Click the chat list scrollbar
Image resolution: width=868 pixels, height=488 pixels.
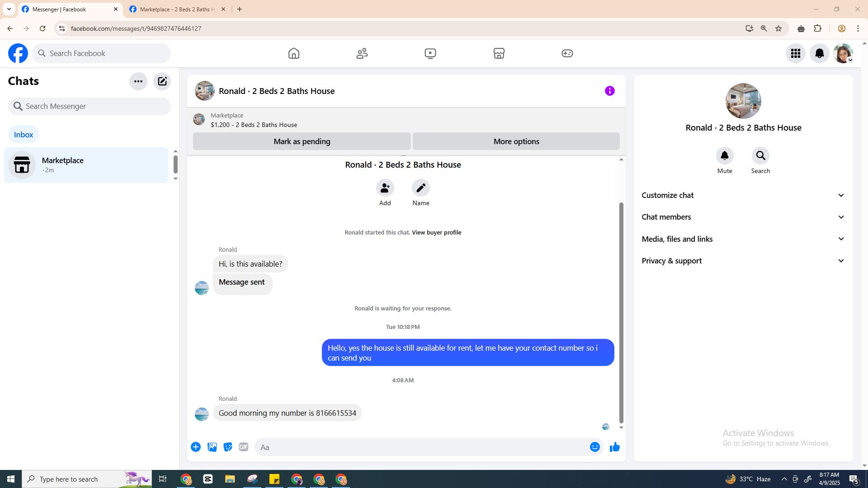pos(175,164)
